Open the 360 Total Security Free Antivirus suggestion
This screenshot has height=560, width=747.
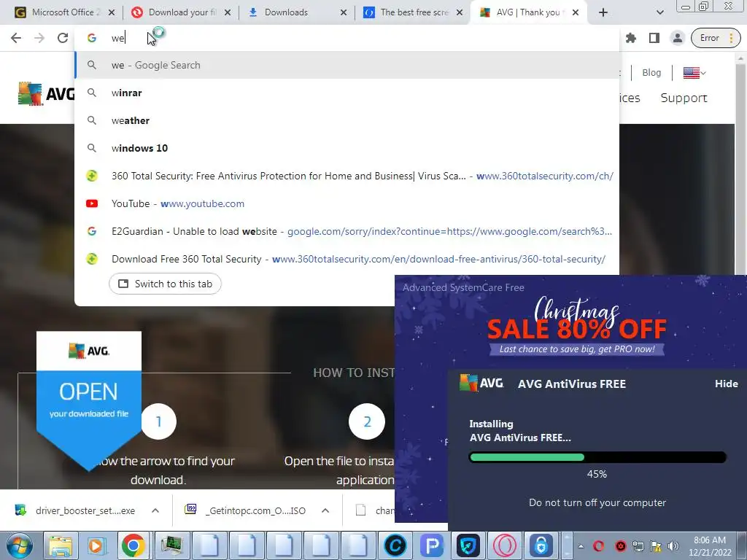click(347, 176)
